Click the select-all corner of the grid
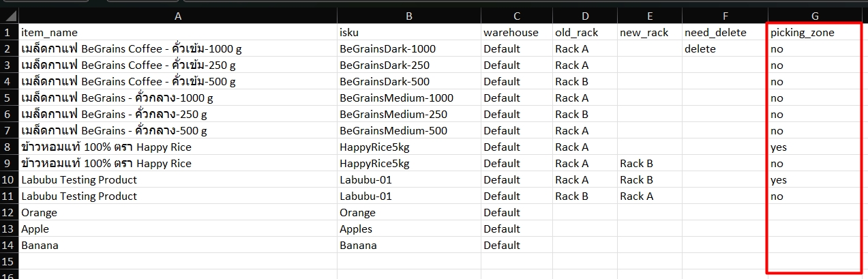This screenshot has width=868, height=279. [x=10, y=16]
